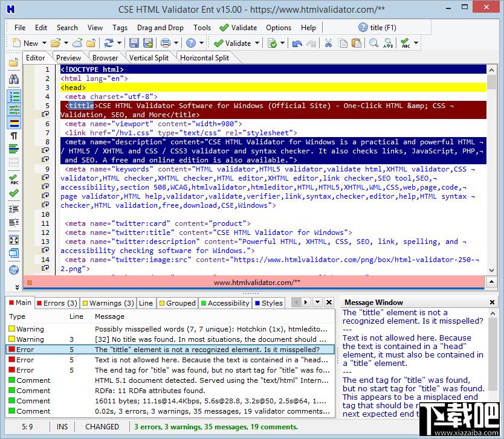Click the sidebar folder icon with arrow
Image resolution: width=504 pixels, height=439 pixels.
(x=14, y=62)
